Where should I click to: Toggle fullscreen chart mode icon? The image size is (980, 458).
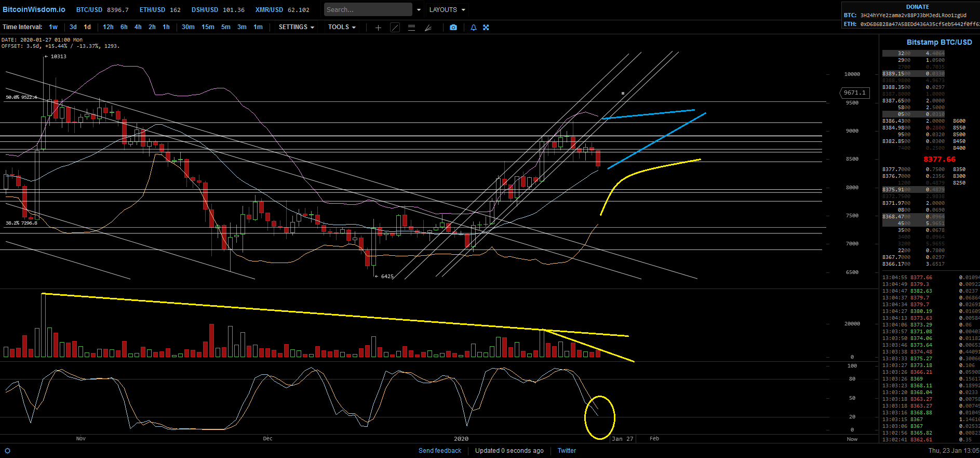click(x=486, y=28)
